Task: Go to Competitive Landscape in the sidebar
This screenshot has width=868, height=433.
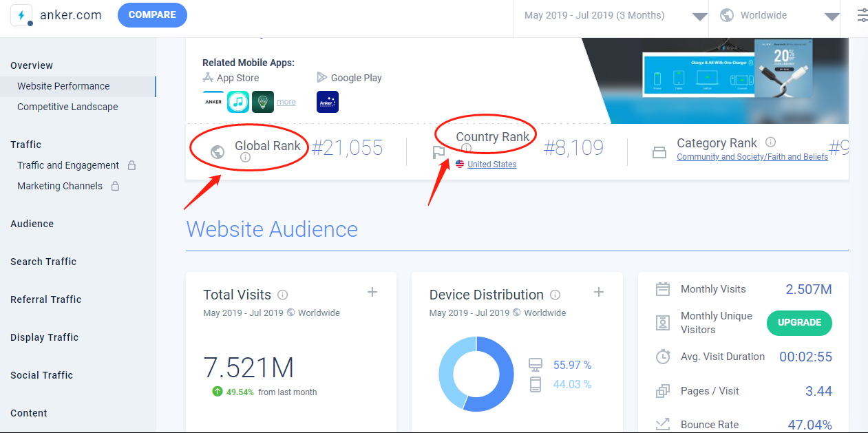Action: (x=67, y=107)
